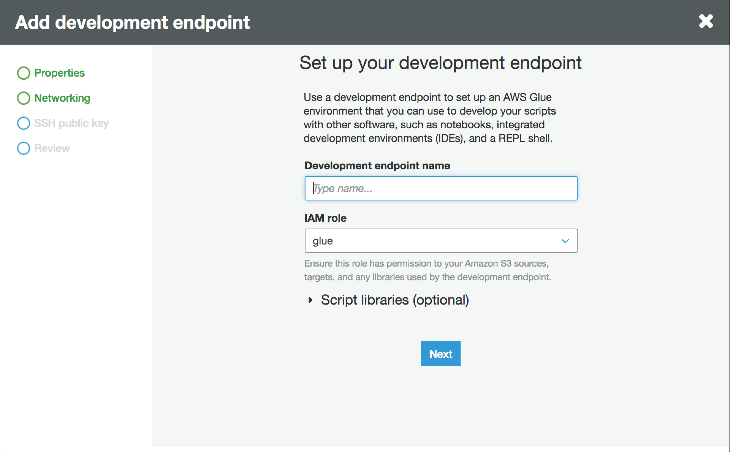
Task: Expand Script libraries using the triangle arrow
Action: pyautogui.click(x=310, y=300)
